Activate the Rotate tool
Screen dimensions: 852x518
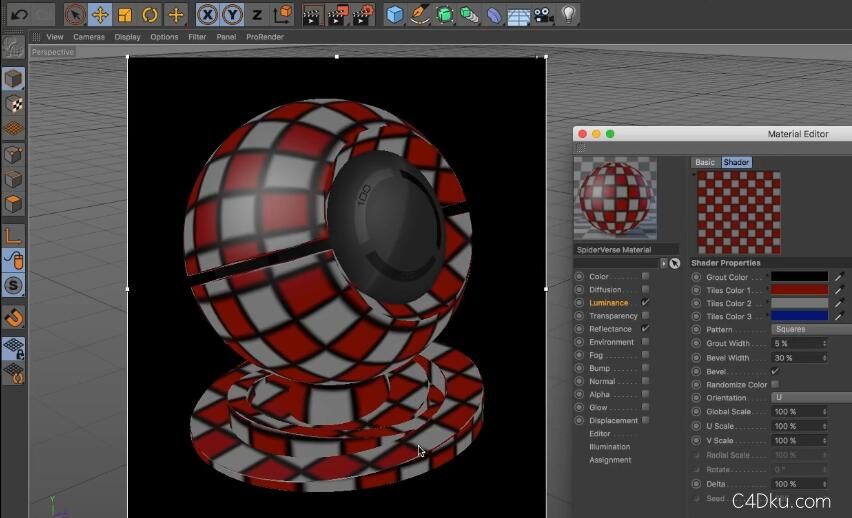[150, 15]
